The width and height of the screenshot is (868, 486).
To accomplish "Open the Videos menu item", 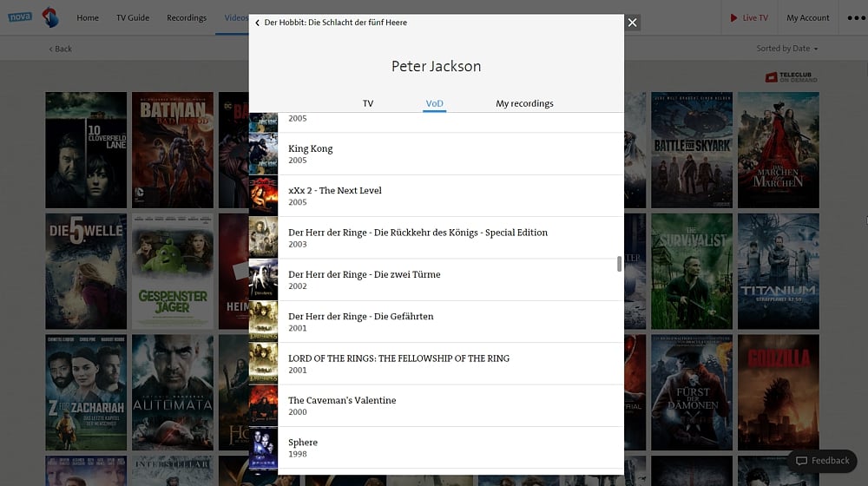I will coord(236,17).
